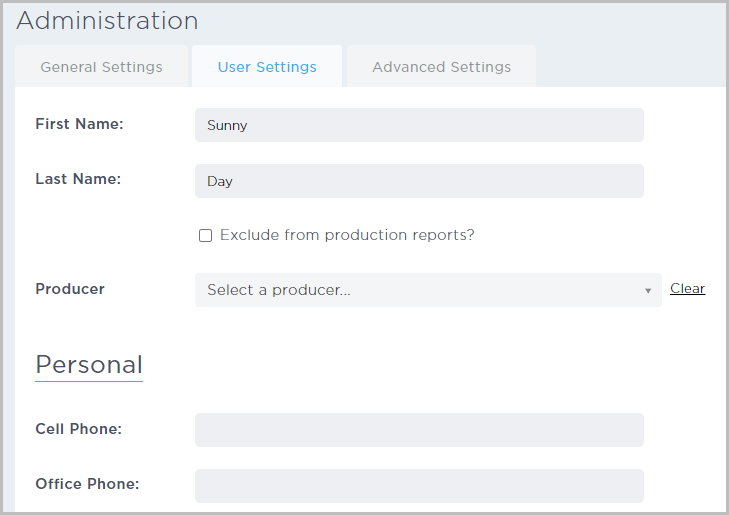Image resolution: width=729 pixels, height=515 pixels.
Task: Click the empty Cell Phone field
Action: pyautogui.click(x=419, y=430)
